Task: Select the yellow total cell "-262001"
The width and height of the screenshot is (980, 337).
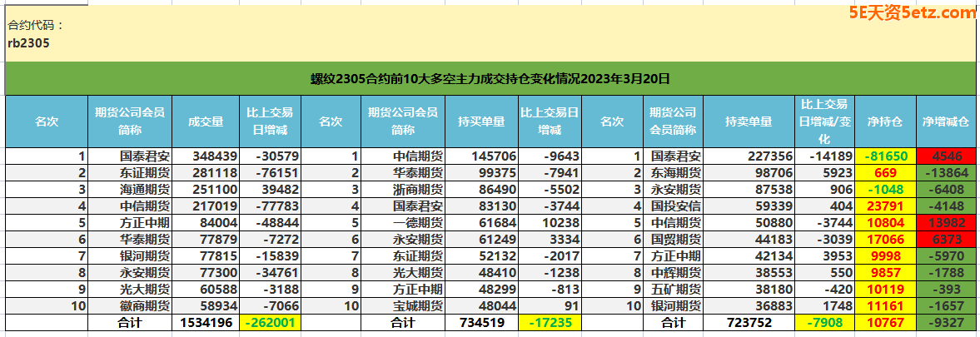Action: coord(270,323)
